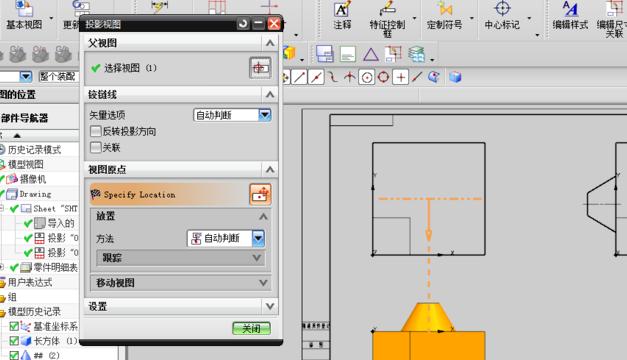
Task: Select the 模型历史记录 tree node
Action: (34, 312)
